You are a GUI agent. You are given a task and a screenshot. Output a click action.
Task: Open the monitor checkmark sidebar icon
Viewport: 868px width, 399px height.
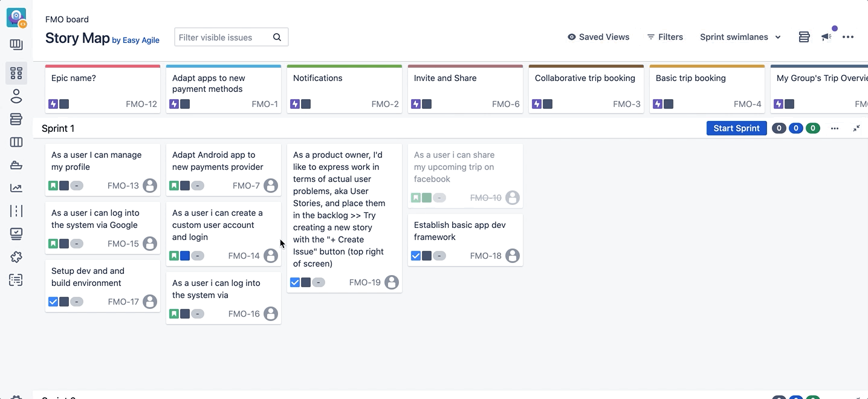click(16, 234)
